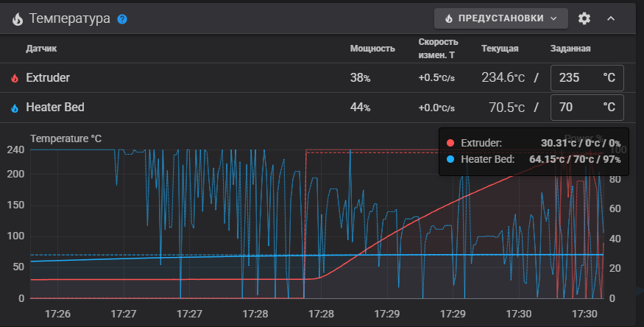The width and height of the screenshot is (644, 327).
Task: Click the flame icon on presets button
Action: (448, 18)
